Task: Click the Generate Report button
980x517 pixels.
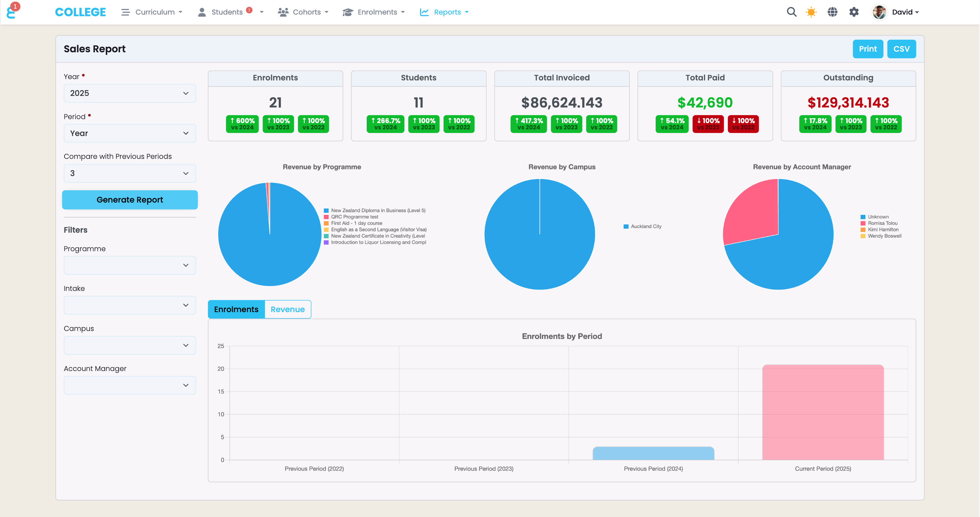Action: (130, 200)
